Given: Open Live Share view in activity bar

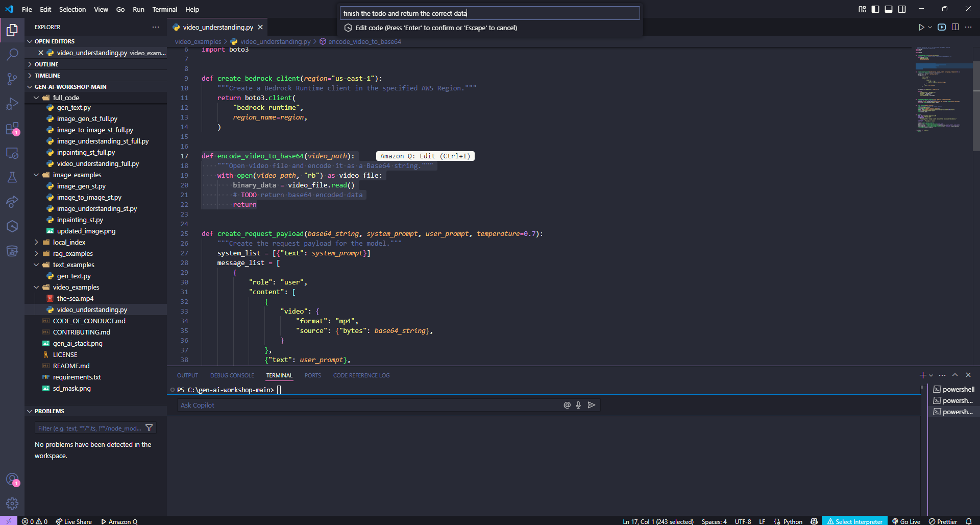Looking at the screenshot, I should tap(12, 202).
